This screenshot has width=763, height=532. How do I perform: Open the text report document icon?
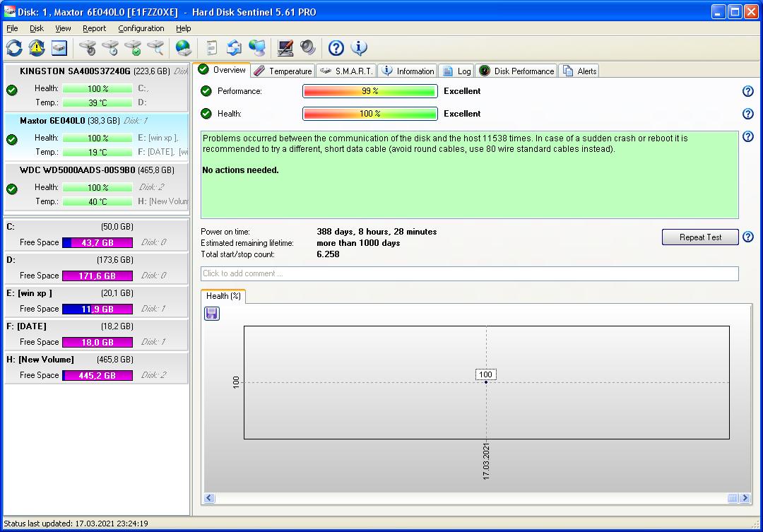point(212,48)
